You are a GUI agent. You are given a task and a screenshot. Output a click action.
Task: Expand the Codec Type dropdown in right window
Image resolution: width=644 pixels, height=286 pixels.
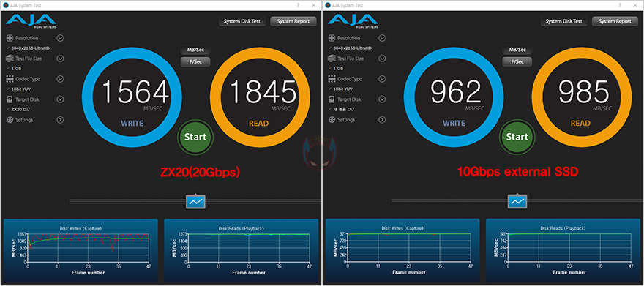click(x=382, y=79)
